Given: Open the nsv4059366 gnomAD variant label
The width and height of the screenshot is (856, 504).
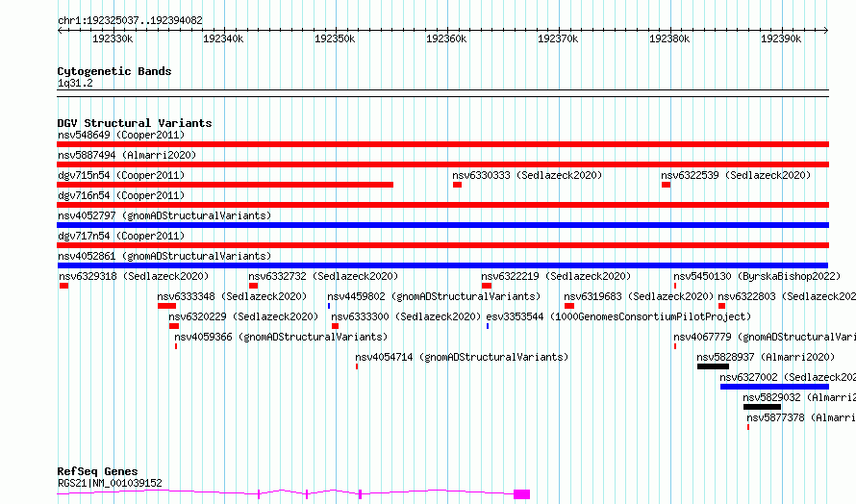Looking at the screenshot, I should pyautogui.click(x=281, y=337).
